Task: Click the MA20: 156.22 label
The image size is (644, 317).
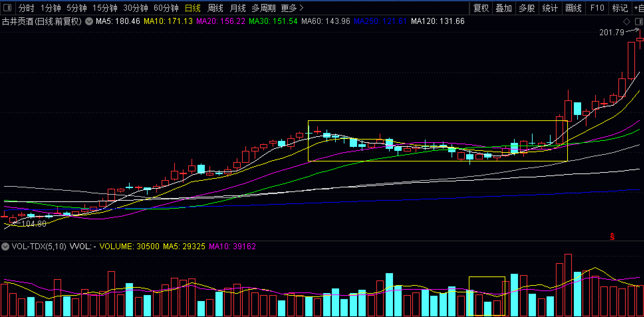Action: tap(221, 22)
